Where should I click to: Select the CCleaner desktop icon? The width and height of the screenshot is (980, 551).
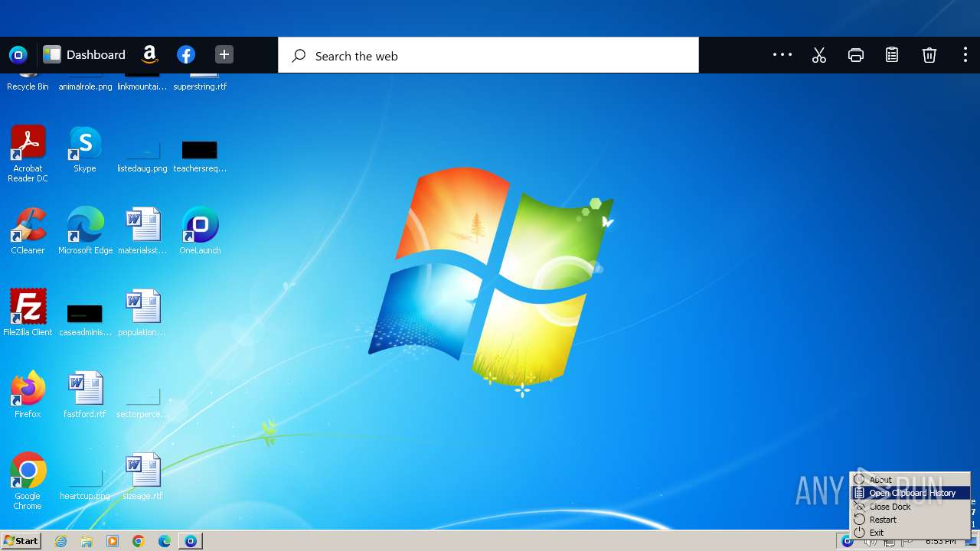coord(28,230)
